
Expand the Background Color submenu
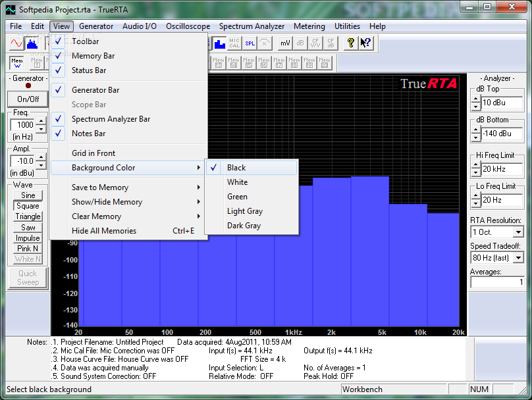(x=127, y=168)
